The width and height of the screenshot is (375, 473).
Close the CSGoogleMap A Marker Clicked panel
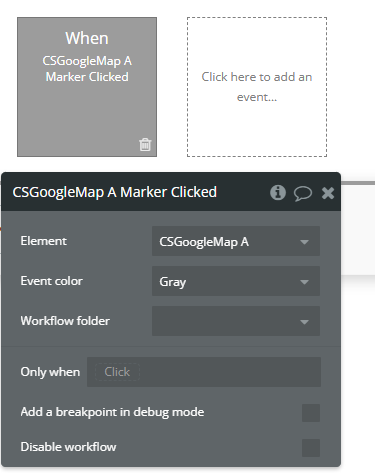pos(328,193)
